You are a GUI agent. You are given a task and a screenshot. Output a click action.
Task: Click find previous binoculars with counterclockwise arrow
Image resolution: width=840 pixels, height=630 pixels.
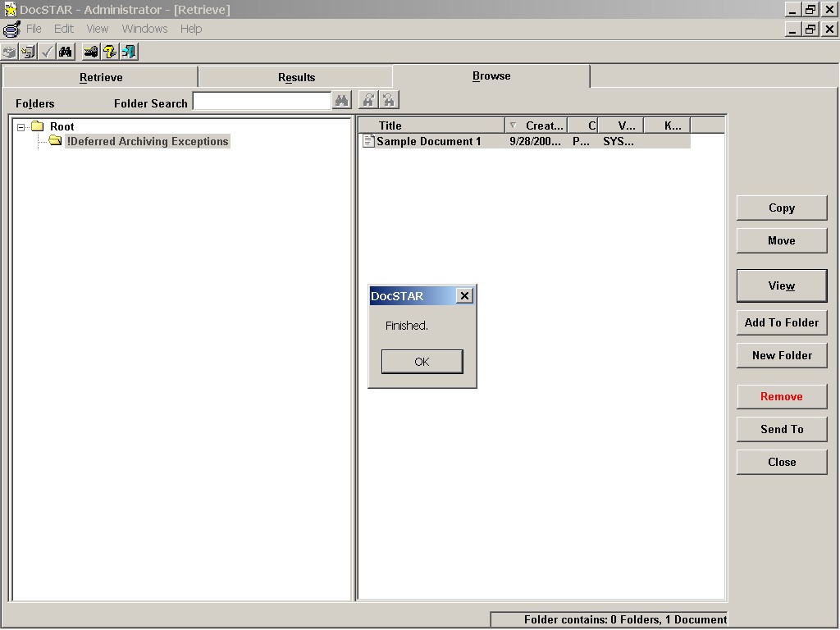pos(389,100)
